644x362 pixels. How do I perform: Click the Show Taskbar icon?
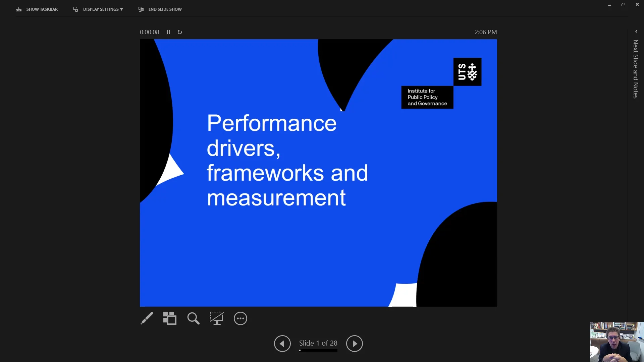click(19, 9)
